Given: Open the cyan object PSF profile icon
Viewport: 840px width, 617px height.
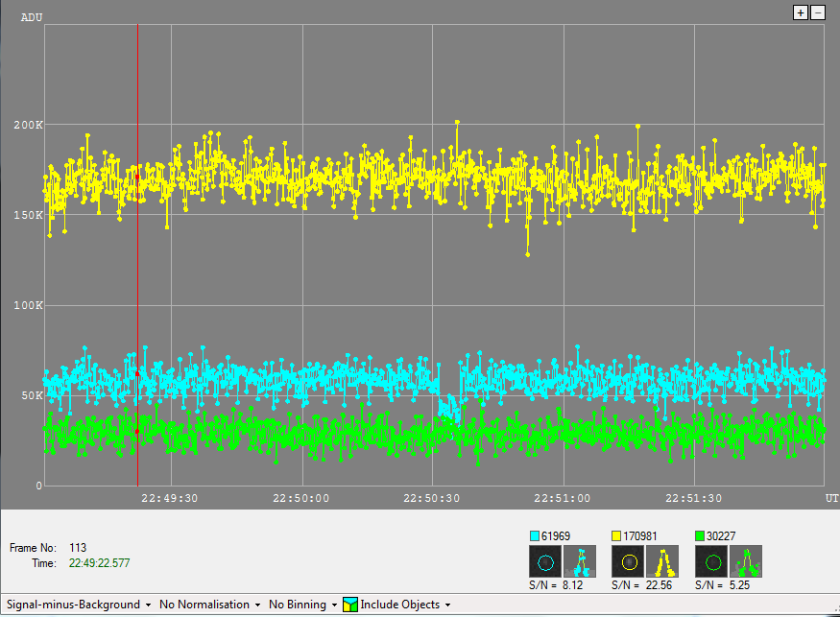Looking at the screenshot, I should 579,561.
